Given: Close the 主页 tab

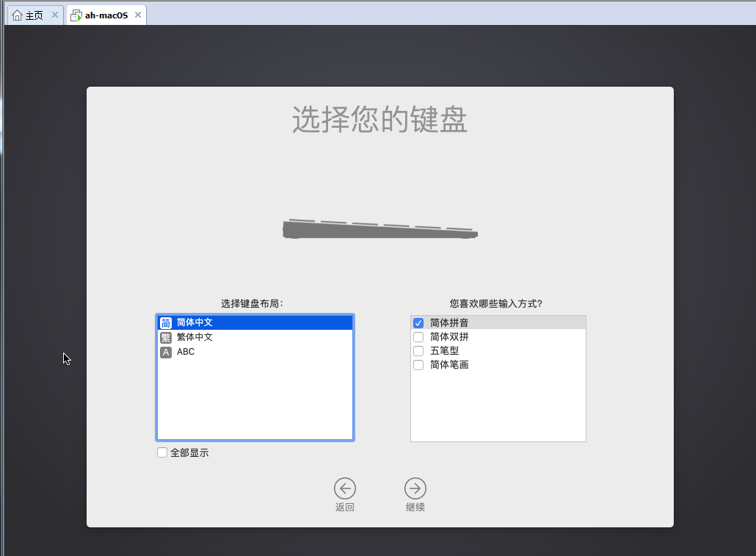Looking at the screenshot, I should pos(55,15).
